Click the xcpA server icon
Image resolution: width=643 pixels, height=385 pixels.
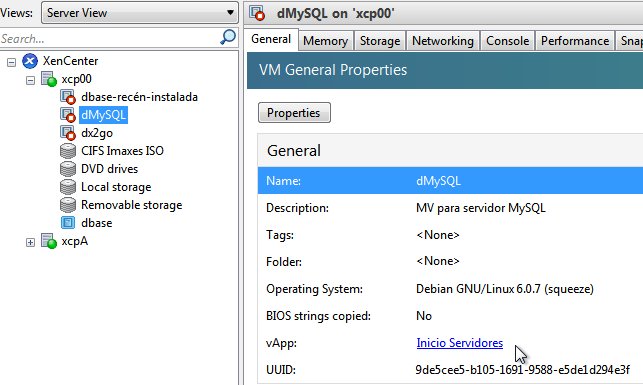pos(49,241)
